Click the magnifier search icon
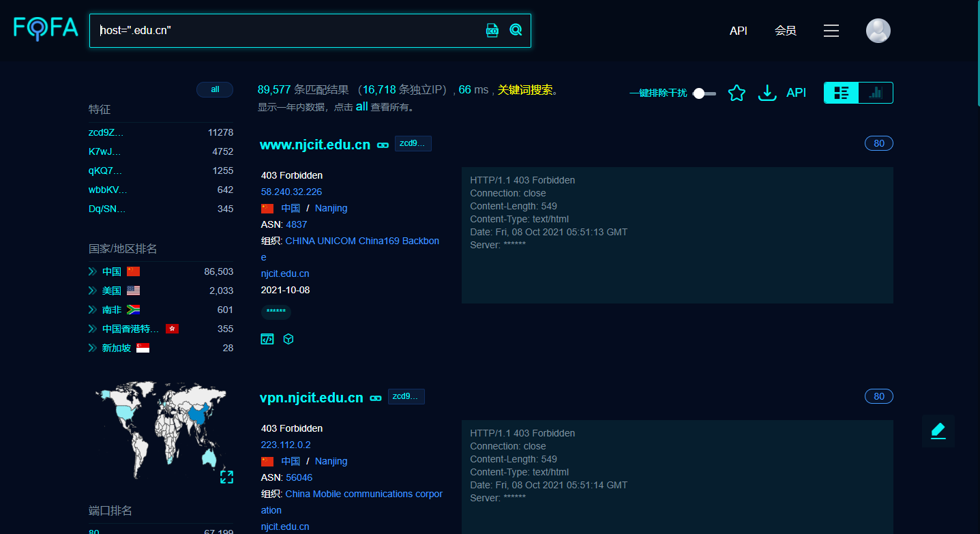The width and height of the screenshot is (980, 534). [x=516, y=30]
